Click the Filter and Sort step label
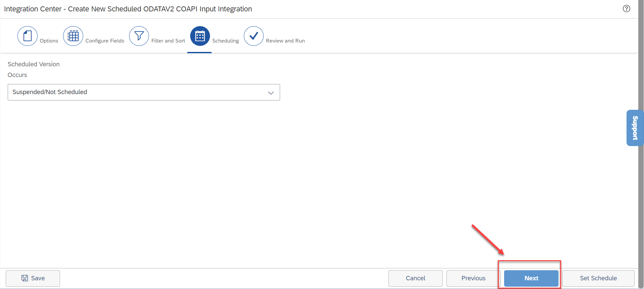The width and height of the screenshot is (644, 289). 168,41
